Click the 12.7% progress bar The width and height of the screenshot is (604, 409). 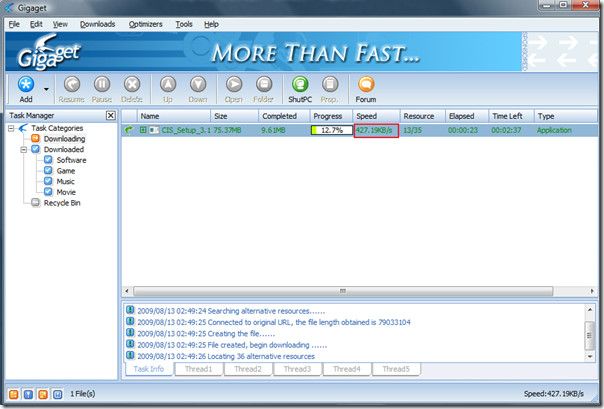pyautogui.click(x=332, y=130)
